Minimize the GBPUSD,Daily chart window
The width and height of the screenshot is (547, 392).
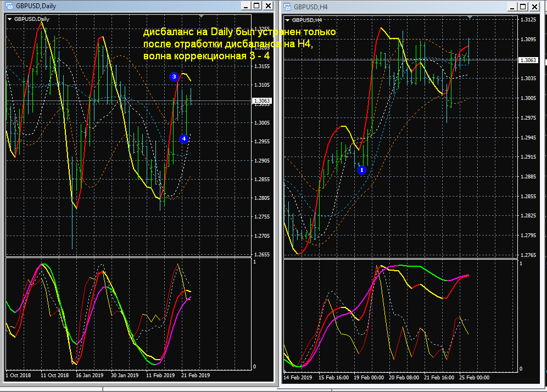(246, 5)
